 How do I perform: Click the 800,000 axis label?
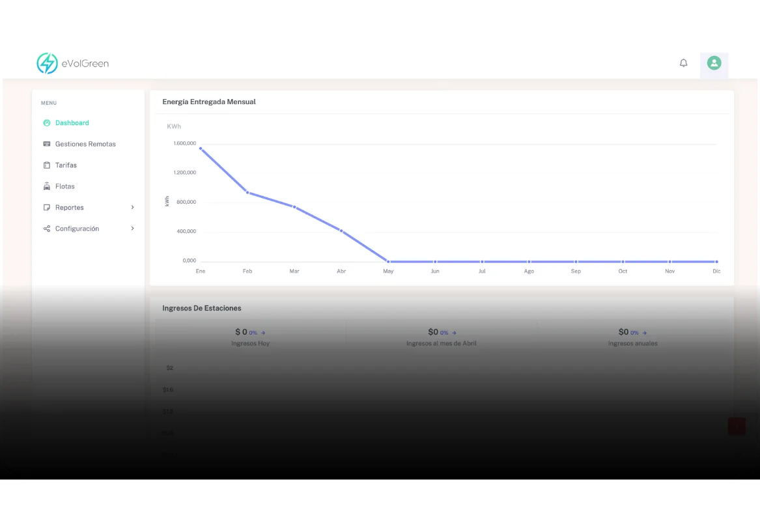tap(187, 202)
